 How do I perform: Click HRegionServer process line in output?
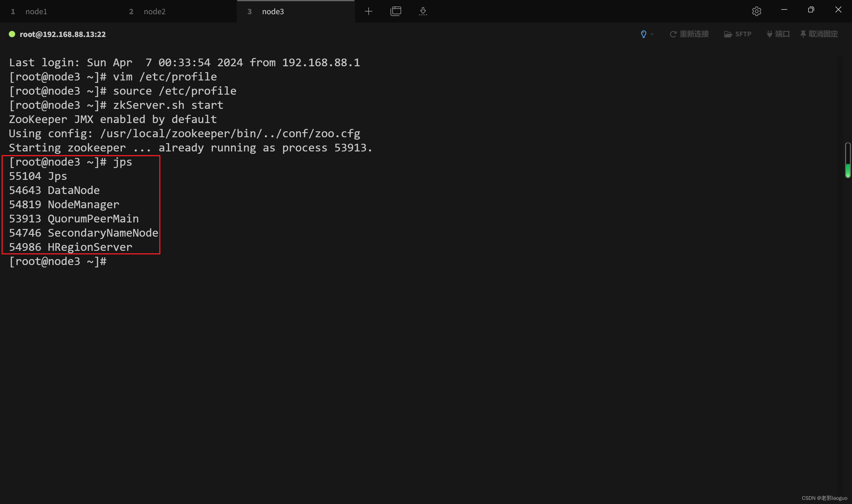(x=71, y=247)
